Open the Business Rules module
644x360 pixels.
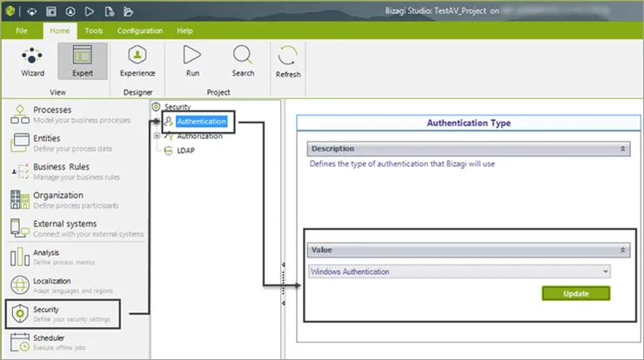coord(65,171)
